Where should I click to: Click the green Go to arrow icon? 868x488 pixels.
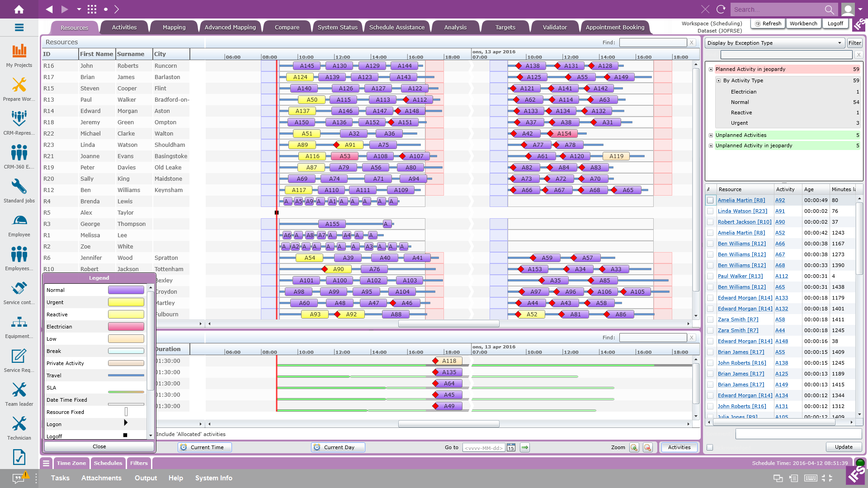pyautogui.click(x=525, y=447)
